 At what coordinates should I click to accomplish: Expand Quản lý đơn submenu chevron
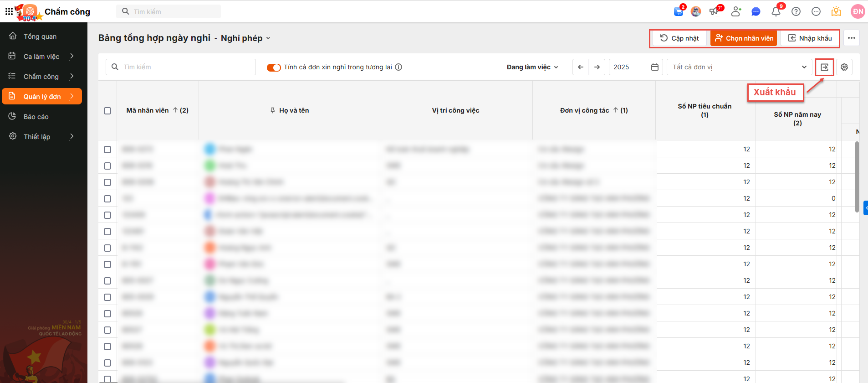tap(72, 96)
